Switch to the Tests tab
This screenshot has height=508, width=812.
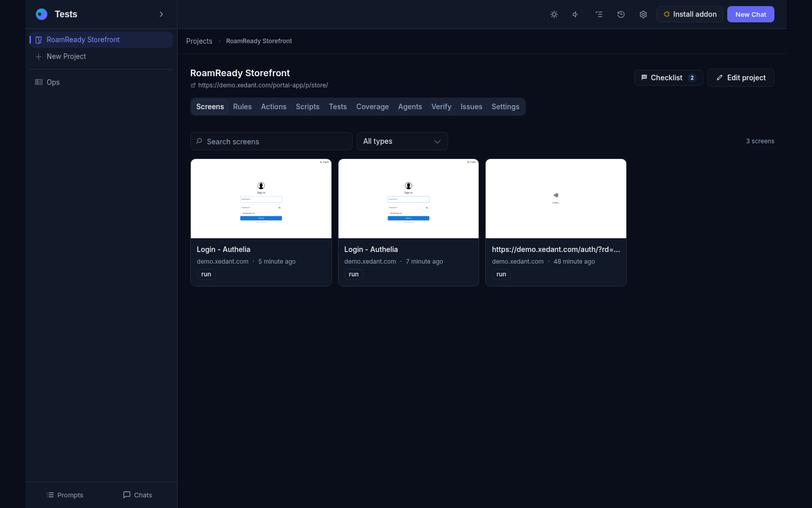point(338,107)
